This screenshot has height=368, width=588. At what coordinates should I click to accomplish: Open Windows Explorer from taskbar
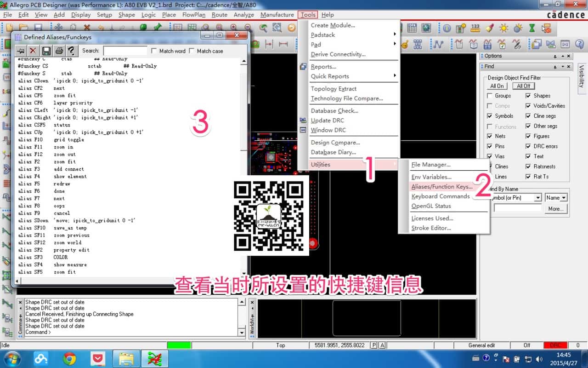(126, 359)
